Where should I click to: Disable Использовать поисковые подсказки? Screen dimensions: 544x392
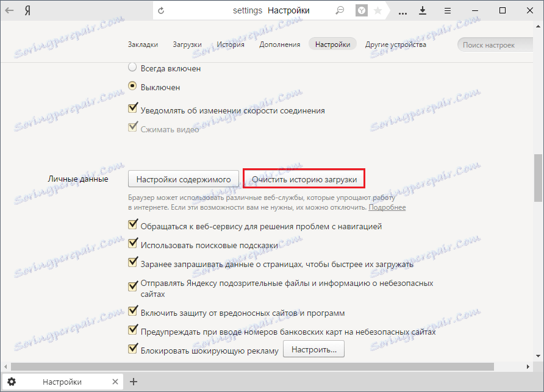pyautogui.click(x=133, y=242)
